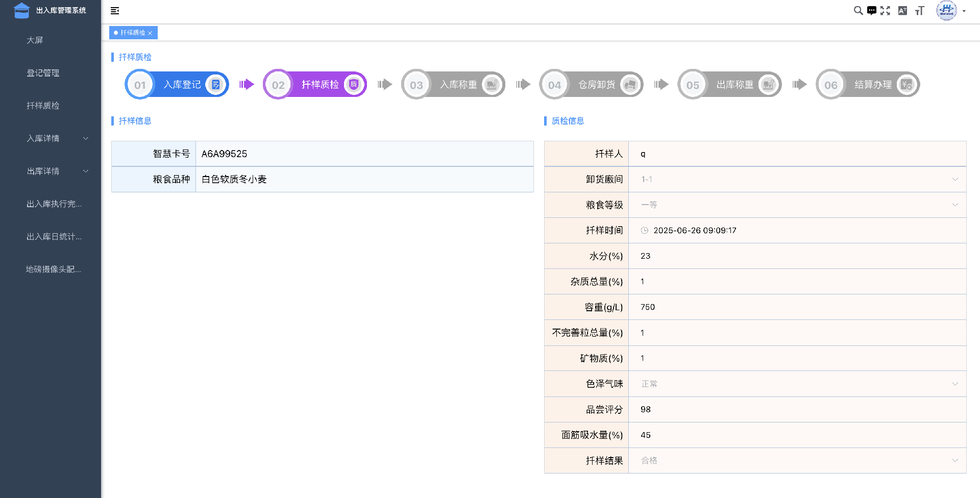This screenshot has height=498, width=980.
Task: Click the system logo icon
Action: coord(22,10)
